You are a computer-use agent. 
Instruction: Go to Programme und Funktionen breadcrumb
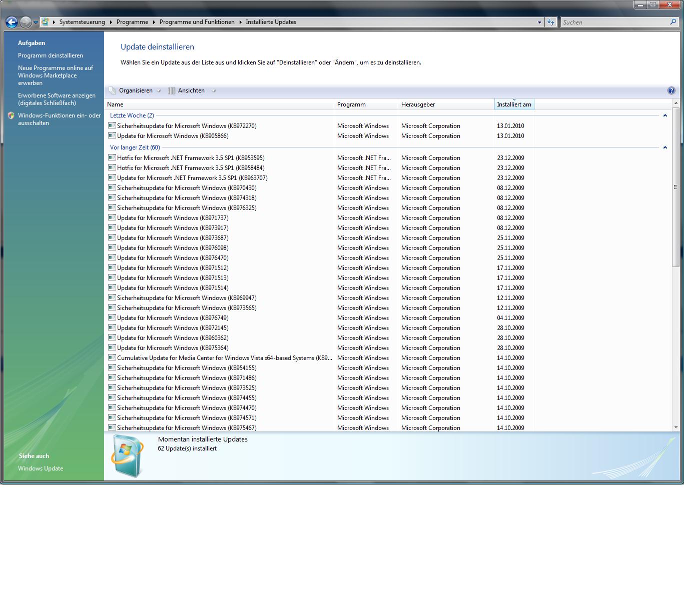point(197,22)
